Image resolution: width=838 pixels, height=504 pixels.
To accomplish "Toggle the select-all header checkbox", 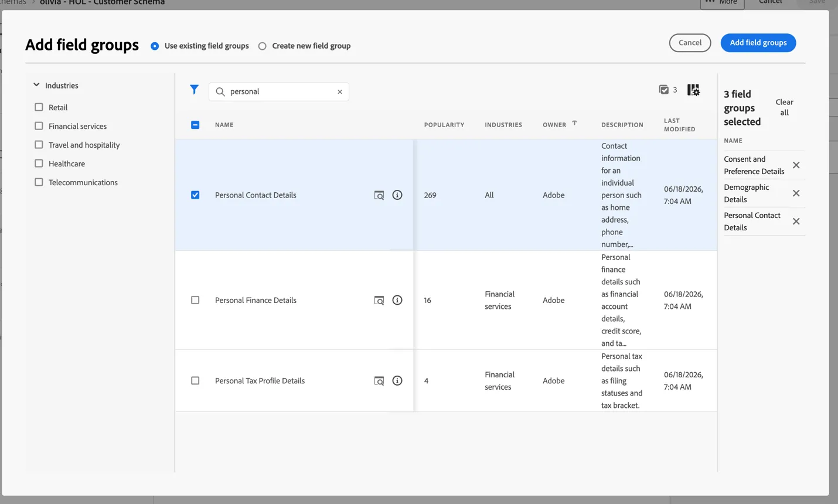I will coord(195,125).
